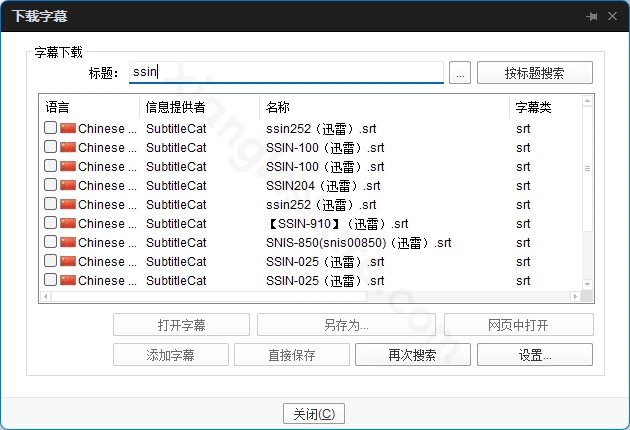
Task: Enable checkbox for SNIS-850 row
Action: pyautogui.click(x=50, y=242)
